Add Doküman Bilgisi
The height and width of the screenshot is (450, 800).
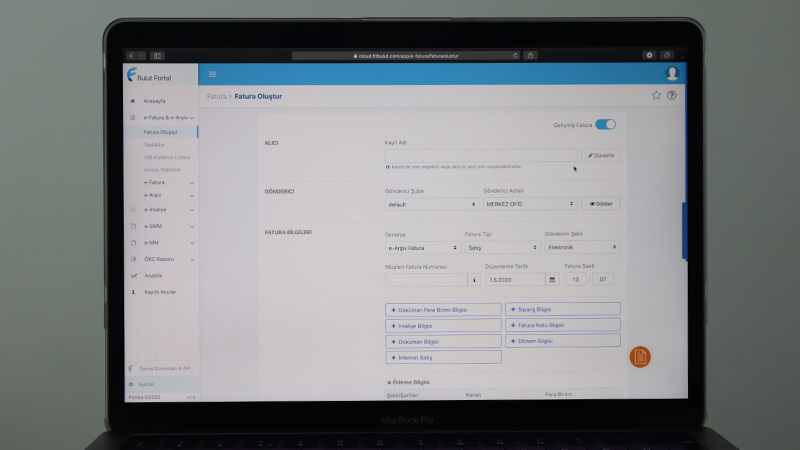[443, 341]
